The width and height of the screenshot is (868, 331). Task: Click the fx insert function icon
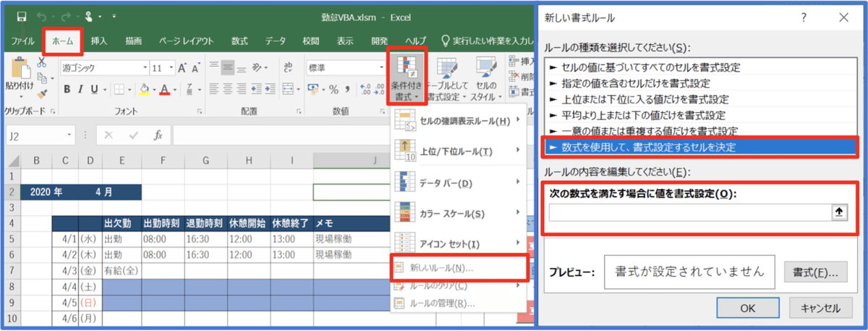(158, 135)
